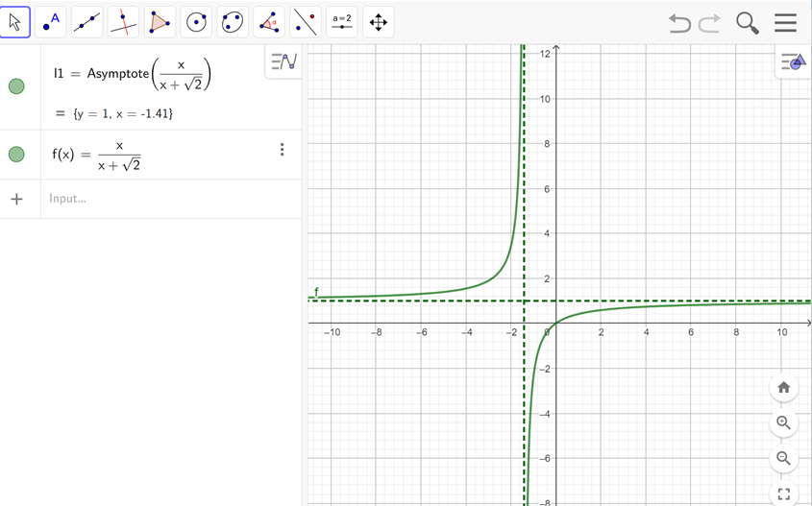Select the Reflect about Line tool
812x506 pixels.
(305, 22)
